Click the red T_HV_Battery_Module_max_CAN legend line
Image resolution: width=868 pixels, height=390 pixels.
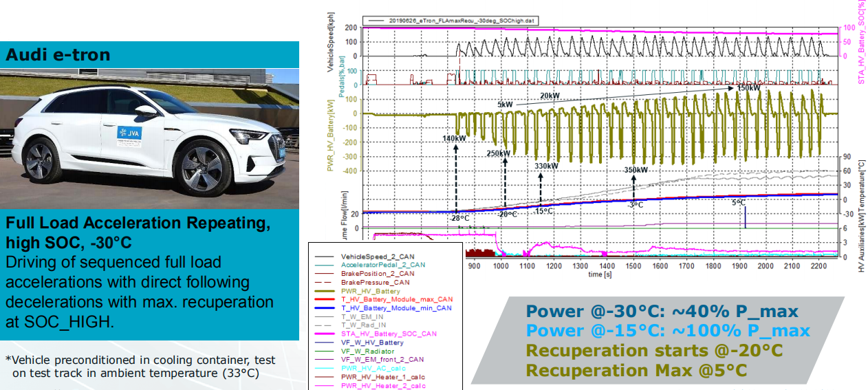[325, 299]
